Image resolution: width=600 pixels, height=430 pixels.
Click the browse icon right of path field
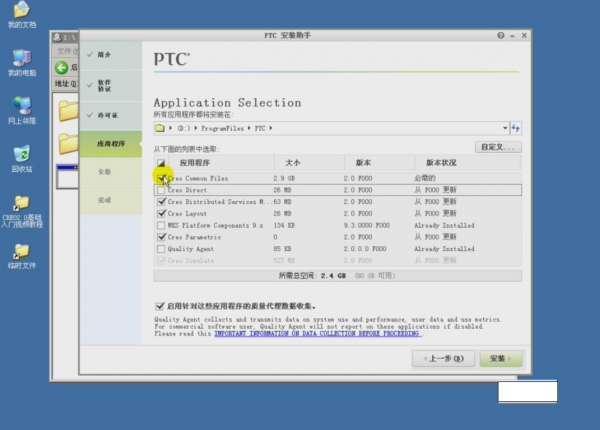516,128
